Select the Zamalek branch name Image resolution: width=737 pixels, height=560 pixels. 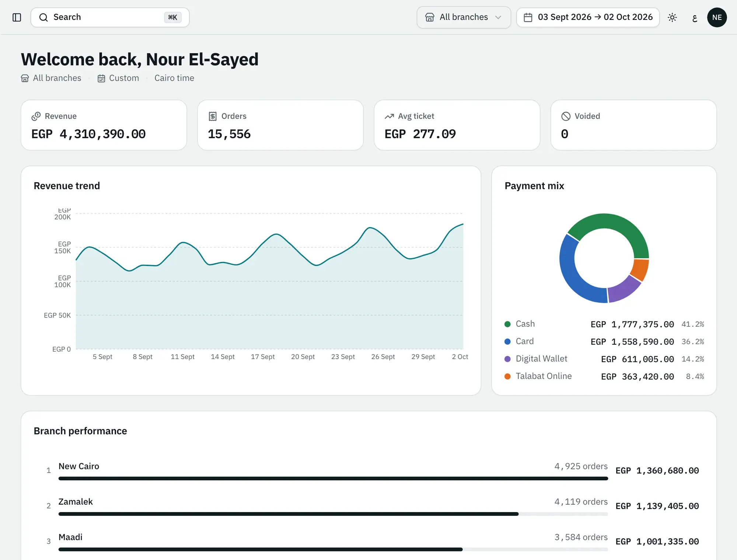point(76,502)
